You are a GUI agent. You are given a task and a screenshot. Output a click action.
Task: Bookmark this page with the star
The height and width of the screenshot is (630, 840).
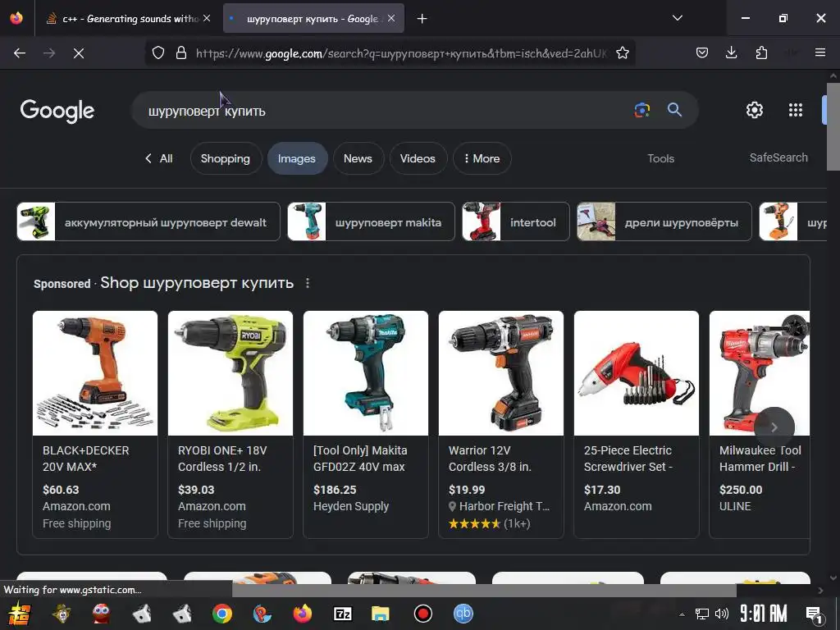click(x=623, y=52)
